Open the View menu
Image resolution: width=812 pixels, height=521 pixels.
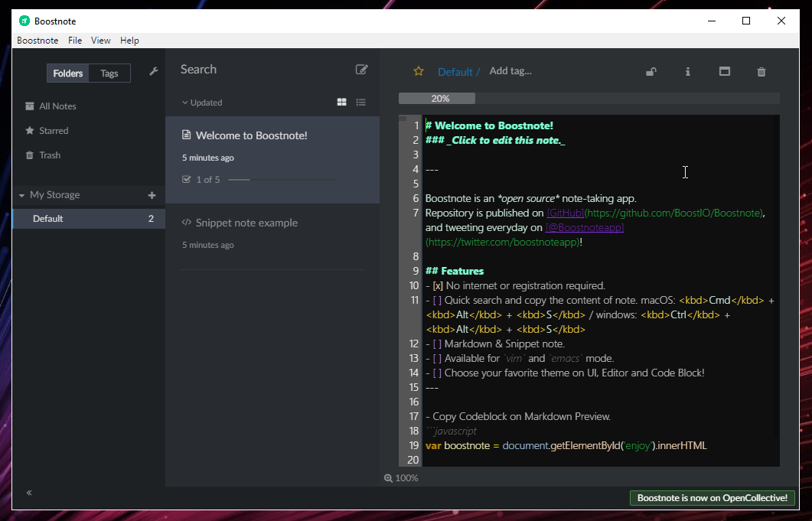point(100,41)
